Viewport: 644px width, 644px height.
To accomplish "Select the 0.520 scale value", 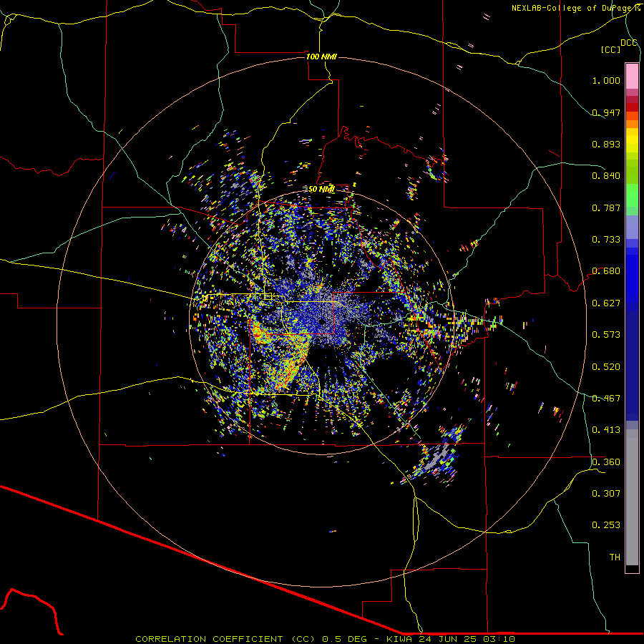I will [x=606, y=367].
